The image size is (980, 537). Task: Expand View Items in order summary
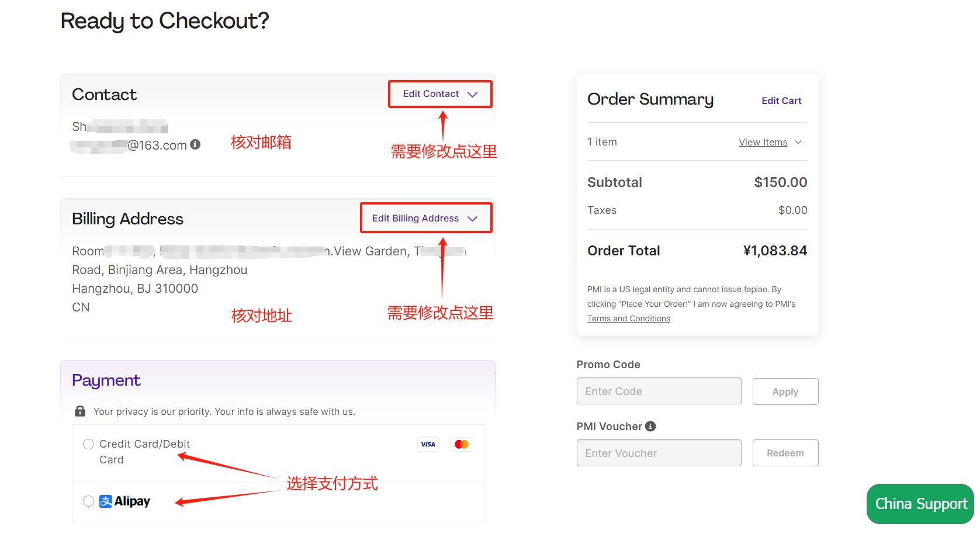point(763,143)
